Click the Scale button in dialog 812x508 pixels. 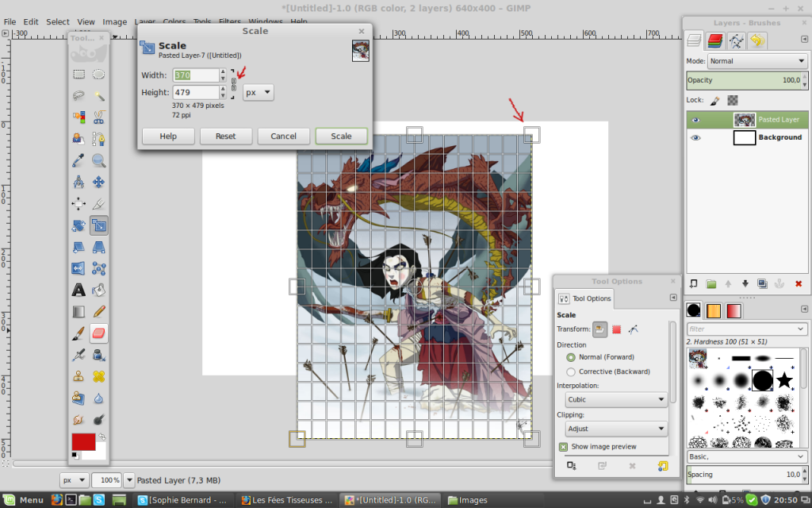(341, 137)
